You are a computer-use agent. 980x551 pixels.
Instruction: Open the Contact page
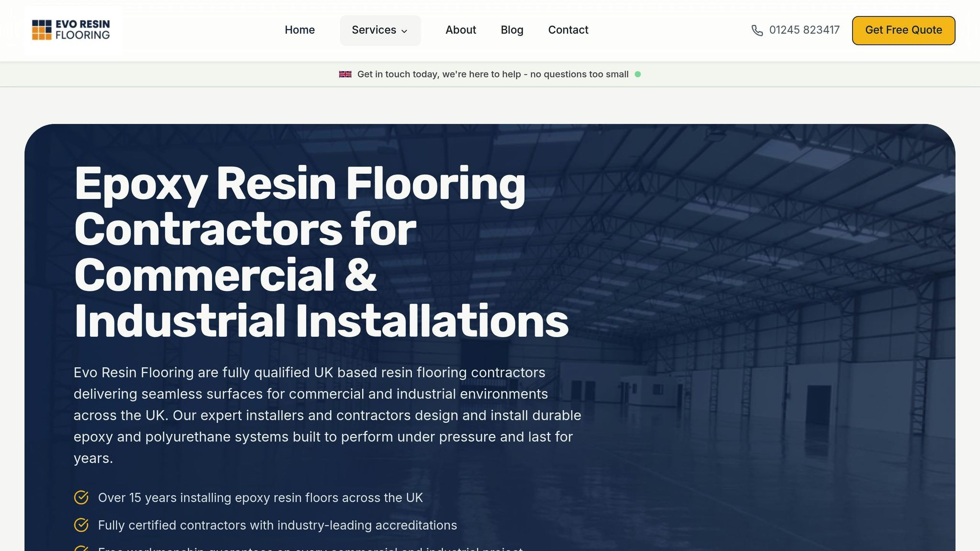pyautogui.click(x=568, y=30)
